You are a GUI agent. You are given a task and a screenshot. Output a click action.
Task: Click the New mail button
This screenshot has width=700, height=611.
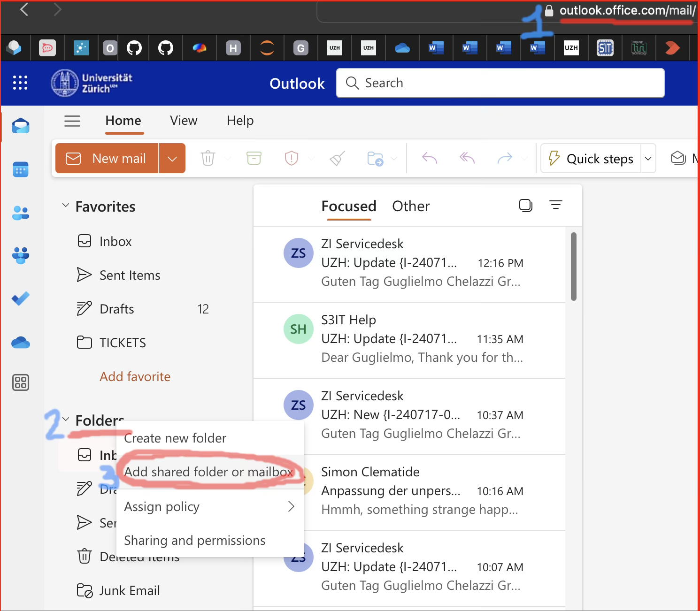coord(107,159)
